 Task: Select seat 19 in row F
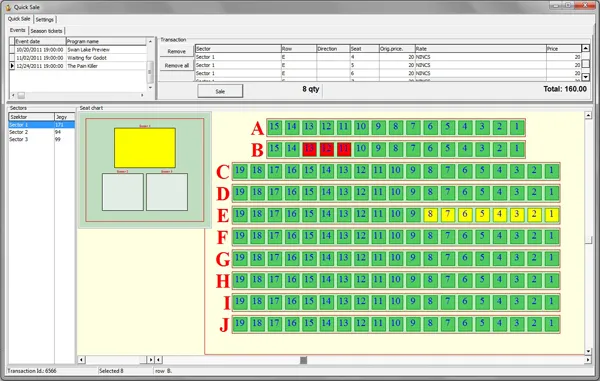coord(240,236)
